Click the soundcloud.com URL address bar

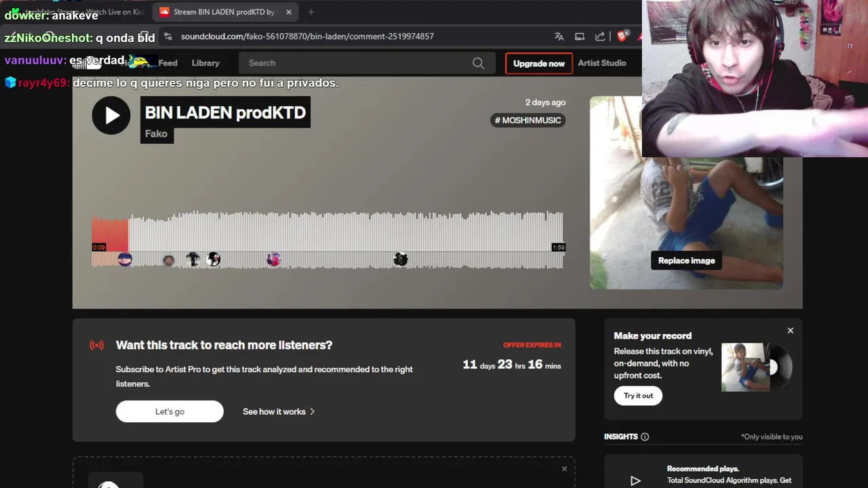pyautogui.click(x=307, y=37)
